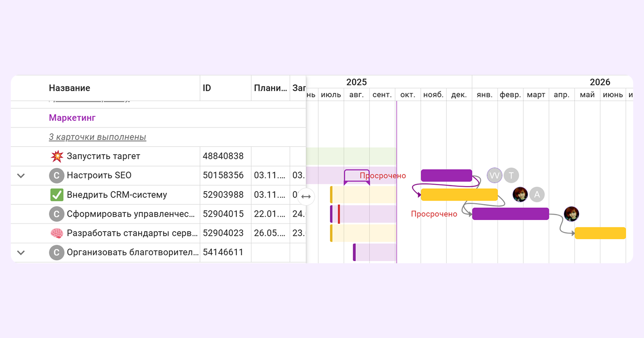The image size is (644, 338).
Task: Click the gray A assignee avatar
Action: pyautogui.click(x=537, y=195)
